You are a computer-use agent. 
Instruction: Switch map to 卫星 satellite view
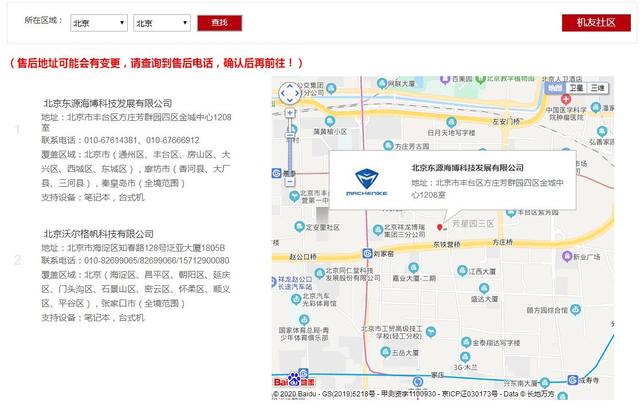[576, 88]
